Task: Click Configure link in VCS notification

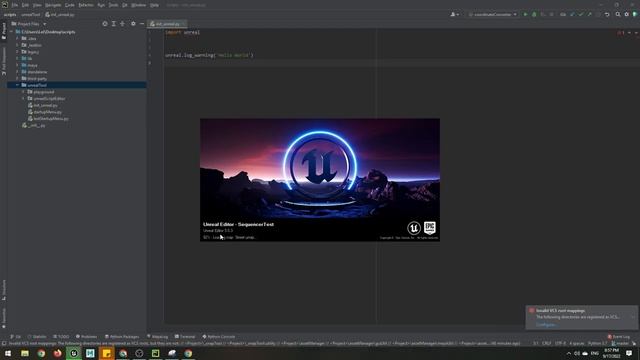Action: tap(546, 324)
